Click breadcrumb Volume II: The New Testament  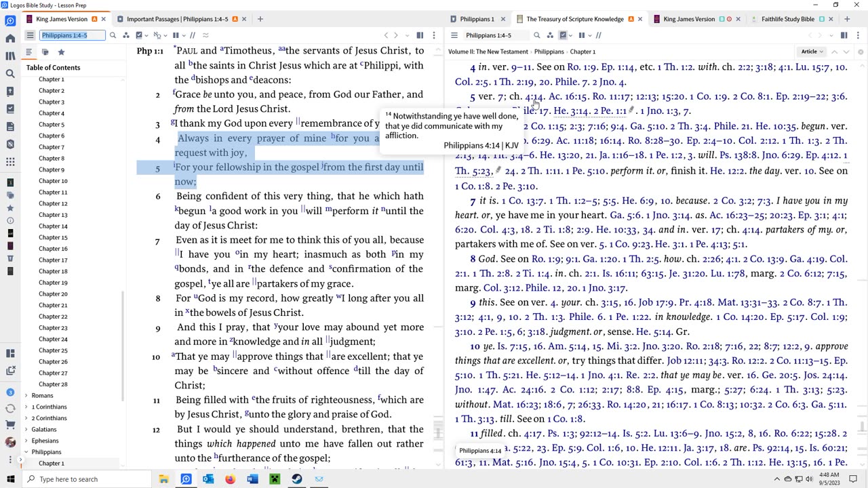tap(488, 52)
